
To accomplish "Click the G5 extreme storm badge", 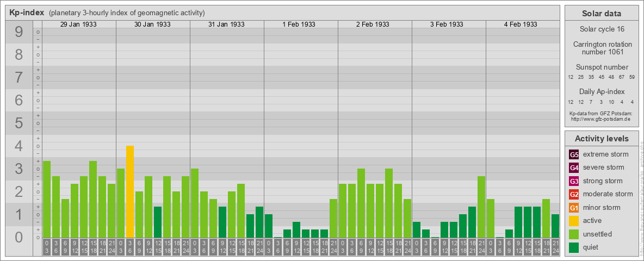I will point(574,154).
